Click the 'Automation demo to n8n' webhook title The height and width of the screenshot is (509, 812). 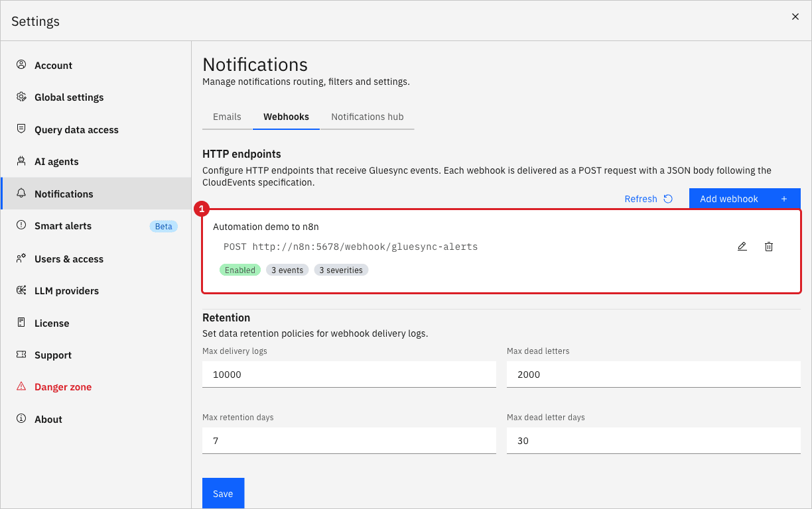pos(266,227)
